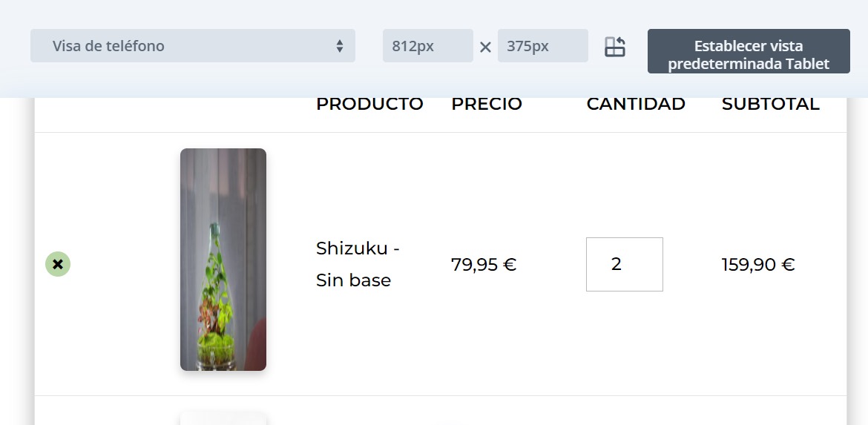The height and width of the screenshot is (425, 868).
Task: Rotate the viewport orientation icon
Action: point(614,47)
